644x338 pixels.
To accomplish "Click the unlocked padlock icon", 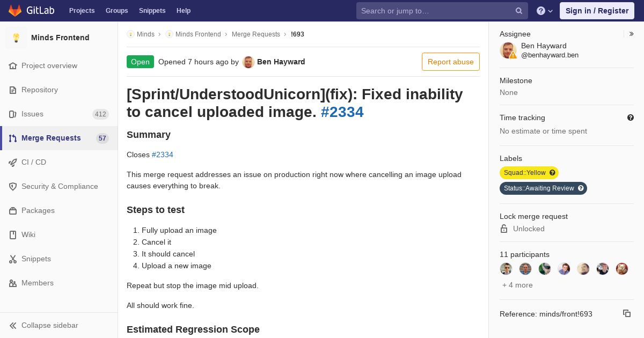I will (504, 229).
